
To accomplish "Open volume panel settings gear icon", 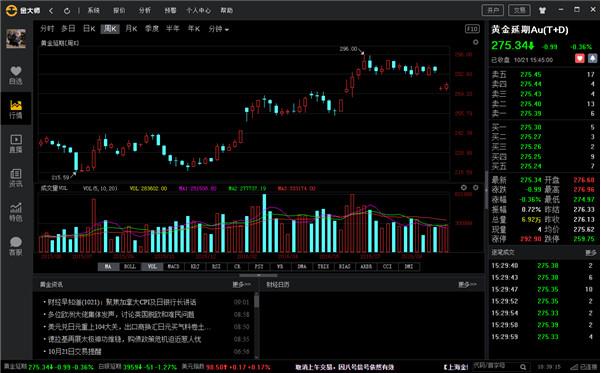I will tap(475, 187).
